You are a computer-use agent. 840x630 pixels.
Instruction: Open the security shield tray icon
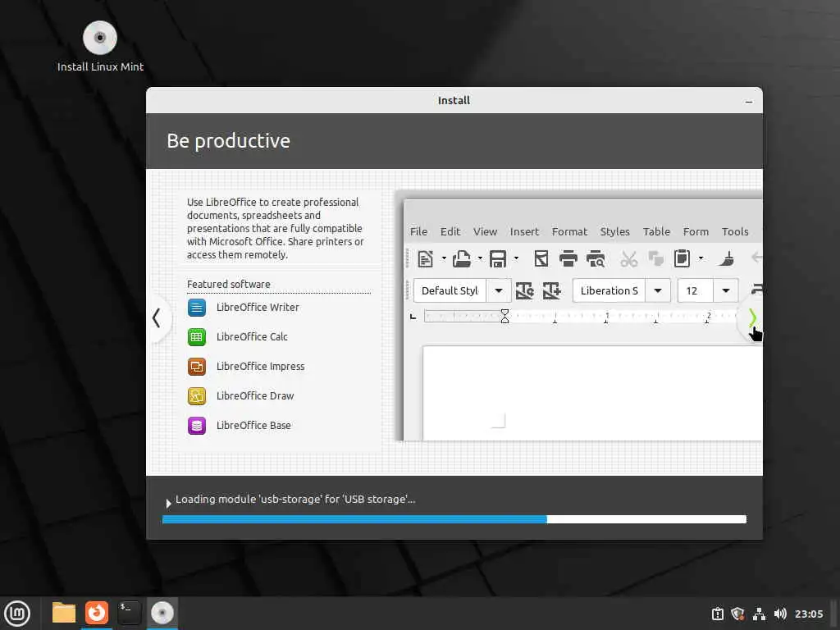(x=737, y=614)
